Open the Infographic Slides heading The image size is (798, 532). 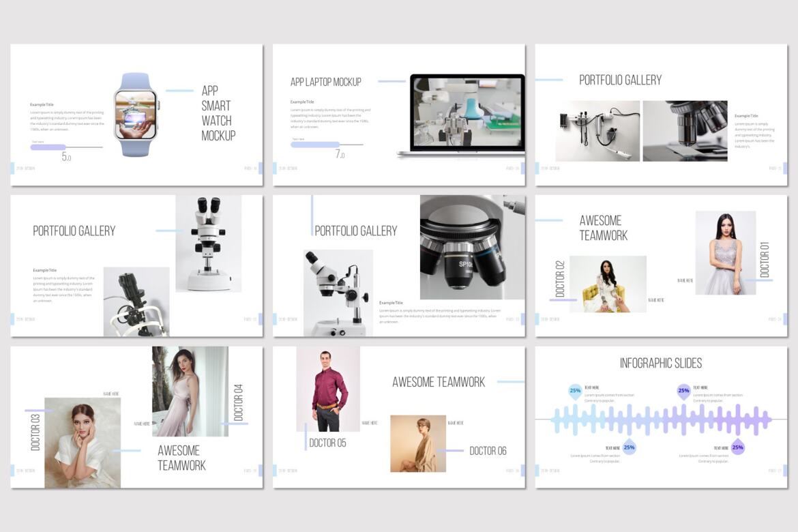coord(661,363)
